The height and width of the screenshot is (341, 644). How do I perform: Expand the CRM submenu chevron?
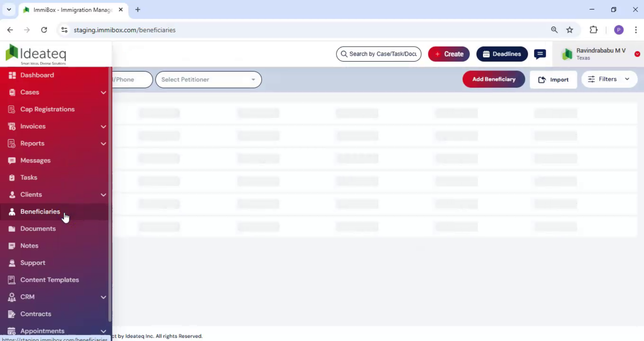[103, 297]
